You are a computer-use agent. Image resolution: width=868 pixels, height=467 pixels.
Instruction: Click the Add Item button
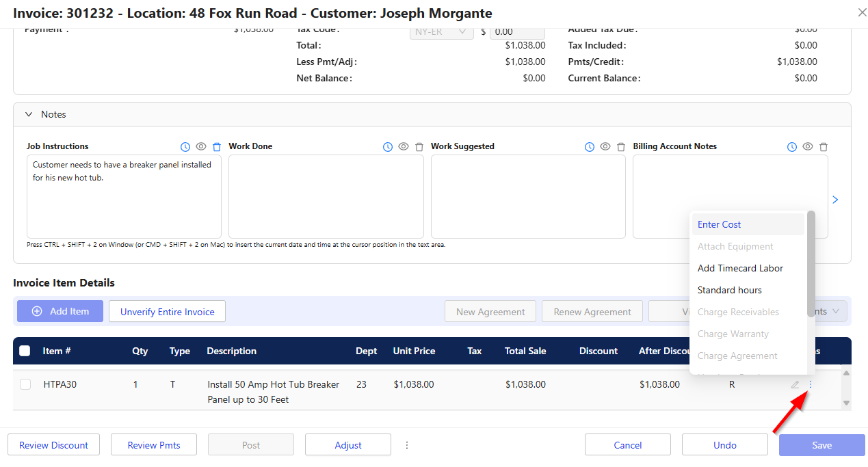(x=60, y=311)
